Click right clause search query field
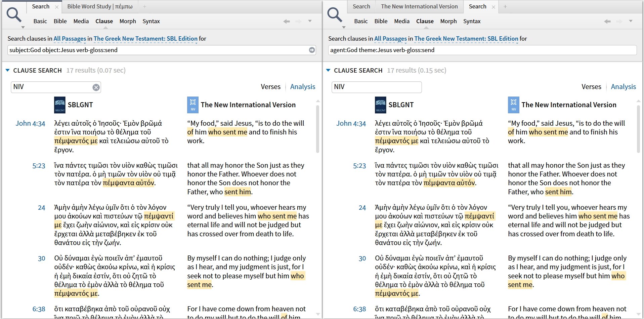The height and width of the screenshot is (319, 644). point(482,50)
